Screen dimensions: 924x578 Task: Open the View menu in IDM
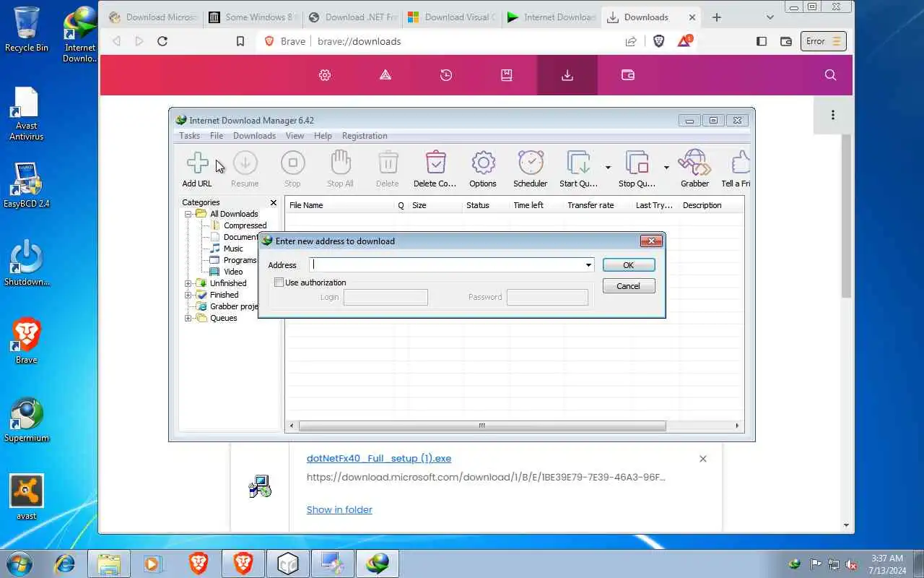[295, 136]
